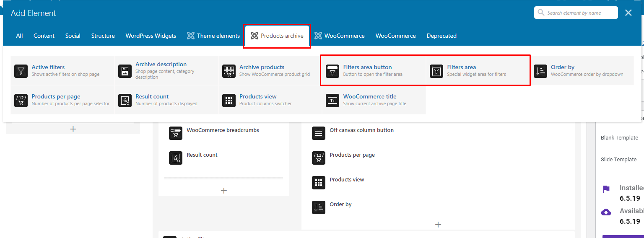
Task: Click the Filters area button title
Action: tap(367, 67)
